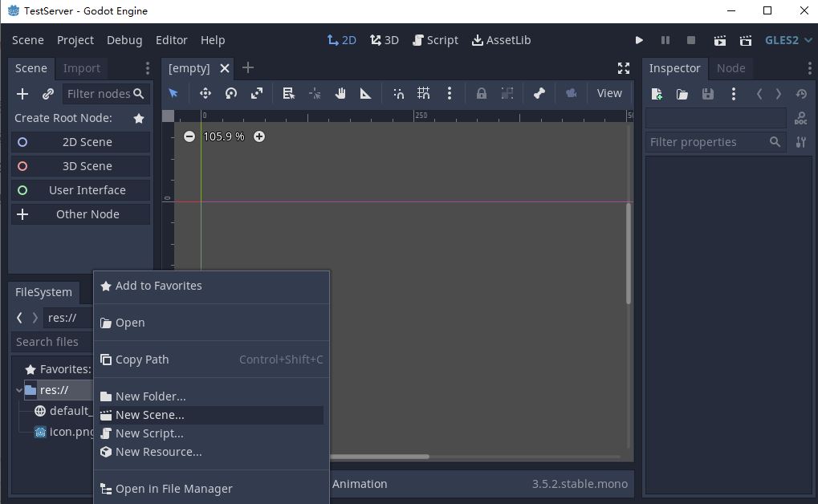Choose Add to Favorites in context menu
This screenshot has height=504, width=818.
pos(211,286)
